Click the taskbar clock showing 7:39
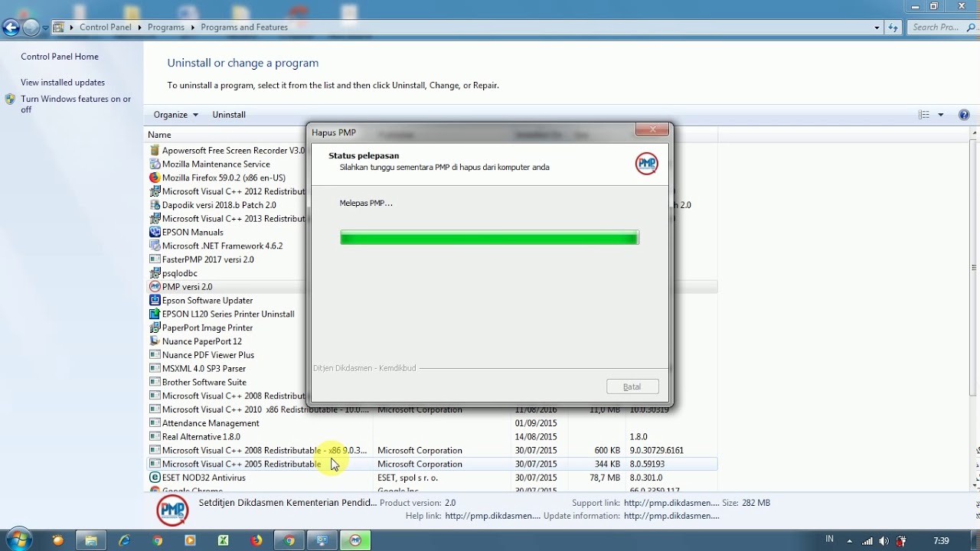Viewport: 980px width, 551px height. click(x=942, y=540)
